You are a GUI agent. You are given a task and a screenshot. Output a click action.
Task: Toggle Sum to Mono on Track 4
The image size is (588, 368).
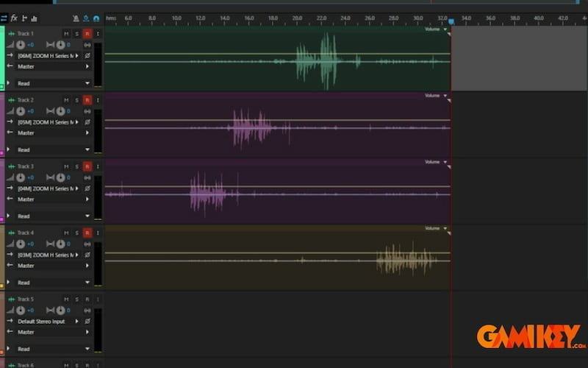pyautogui.click(x=87, y=244)
